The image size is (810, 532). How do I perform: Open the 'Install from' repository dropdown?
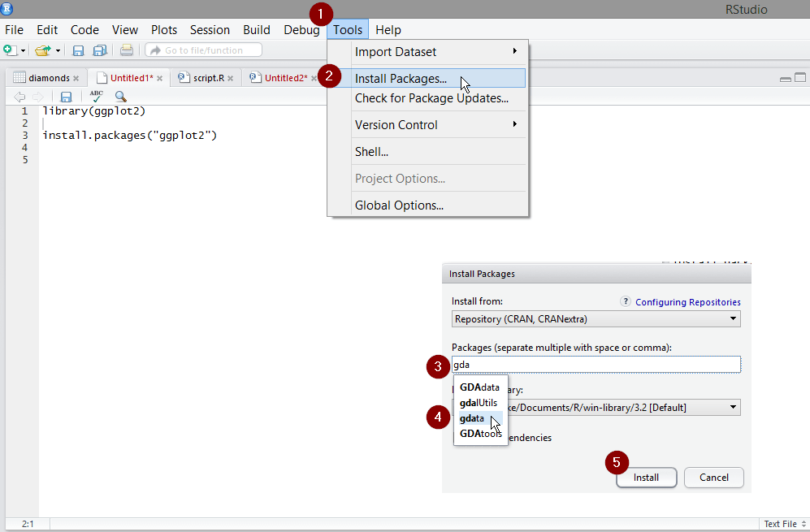(x=596, y=318)
